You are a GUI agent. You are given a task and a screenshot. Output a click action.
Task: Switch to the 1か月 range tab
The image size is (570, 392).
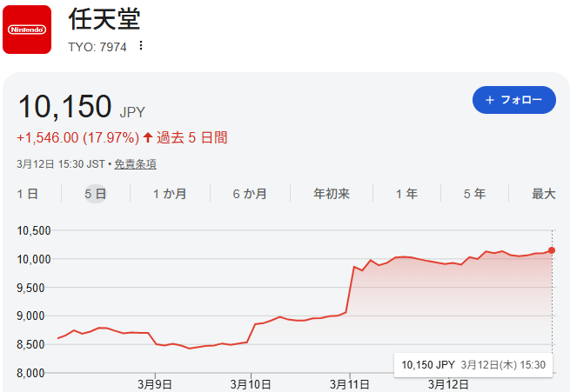tap(170, 194)
